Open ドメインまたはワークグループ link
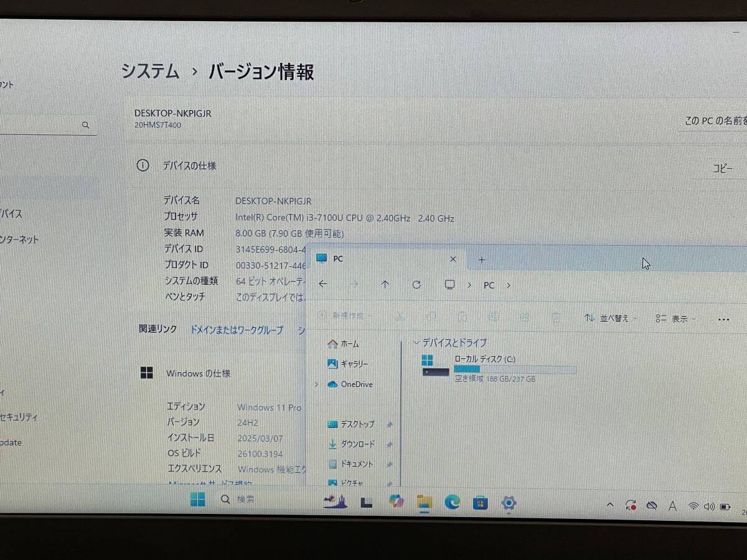Screen dimensions: 747x560 click(x=236, y=330)
